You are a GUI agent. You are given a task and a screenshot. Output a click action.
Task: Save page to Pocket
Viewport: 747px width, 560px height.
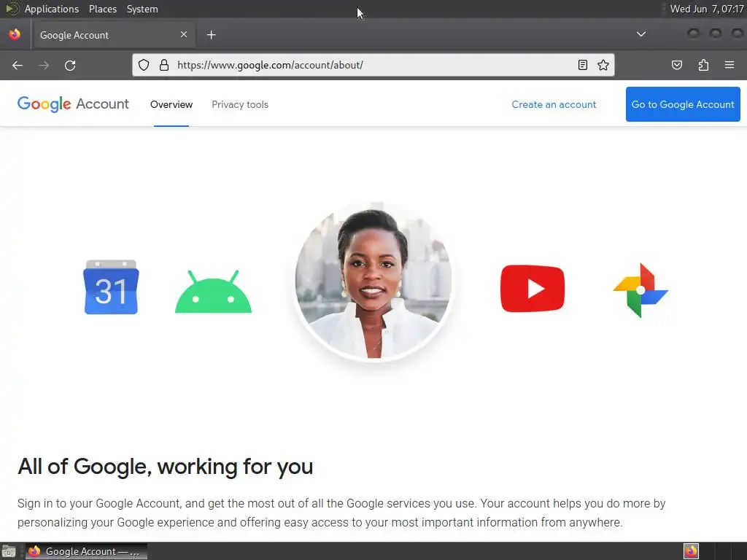click(x=676, y=65)
